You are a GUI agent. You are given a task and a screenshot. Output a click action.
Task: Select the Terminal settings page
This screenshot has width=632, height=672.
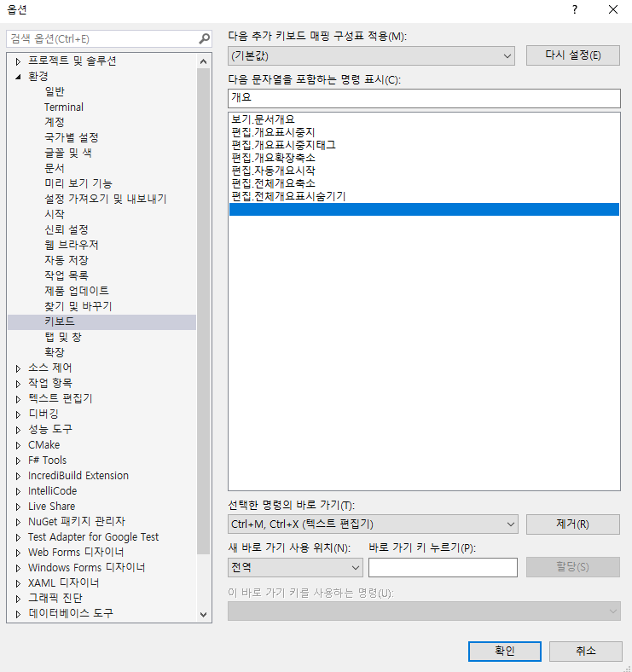click(63, 107)
